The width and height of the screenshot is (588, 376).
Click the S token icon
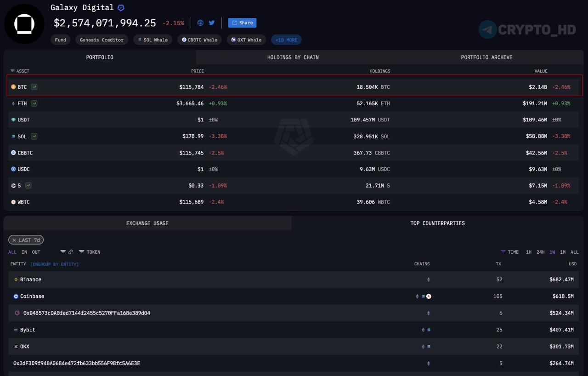(13, 186)
